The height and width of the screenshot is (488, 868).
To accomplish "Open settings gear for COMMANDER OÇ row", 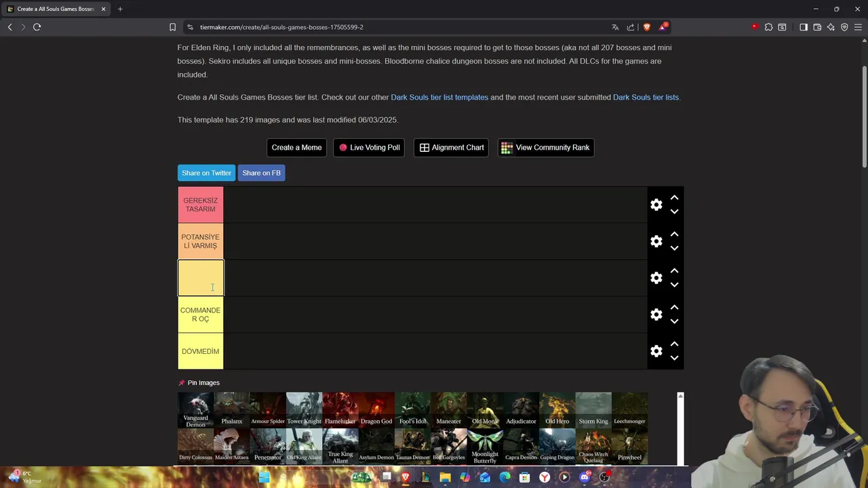I will (x=656, y=314).
